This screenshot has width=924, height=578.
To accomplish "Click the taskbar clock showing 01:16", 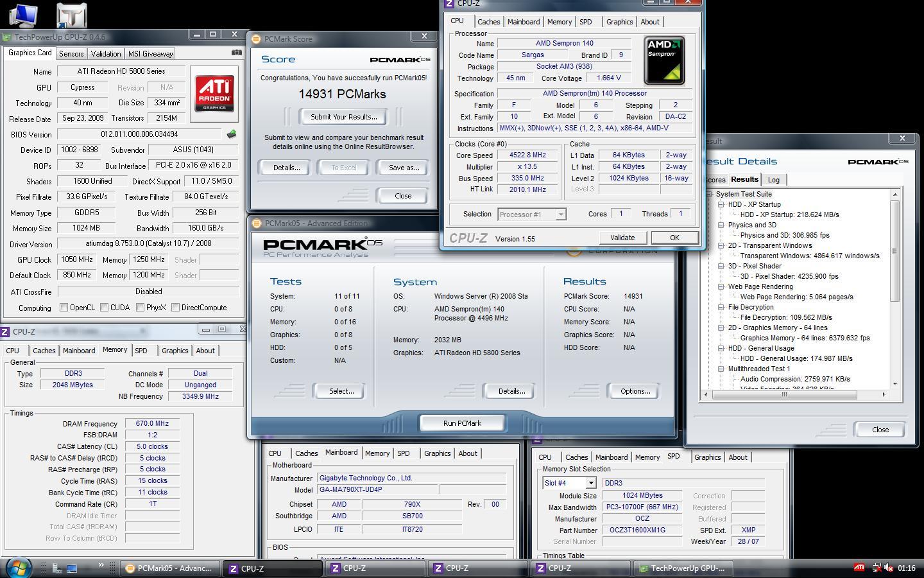I will pos(907,568).
